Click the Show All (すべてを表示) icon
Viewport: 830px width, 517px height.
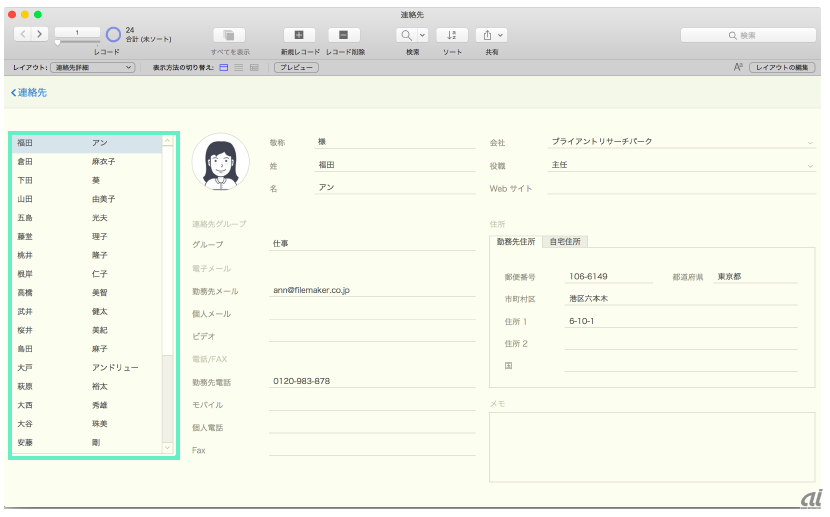click(x=229, y=35)
